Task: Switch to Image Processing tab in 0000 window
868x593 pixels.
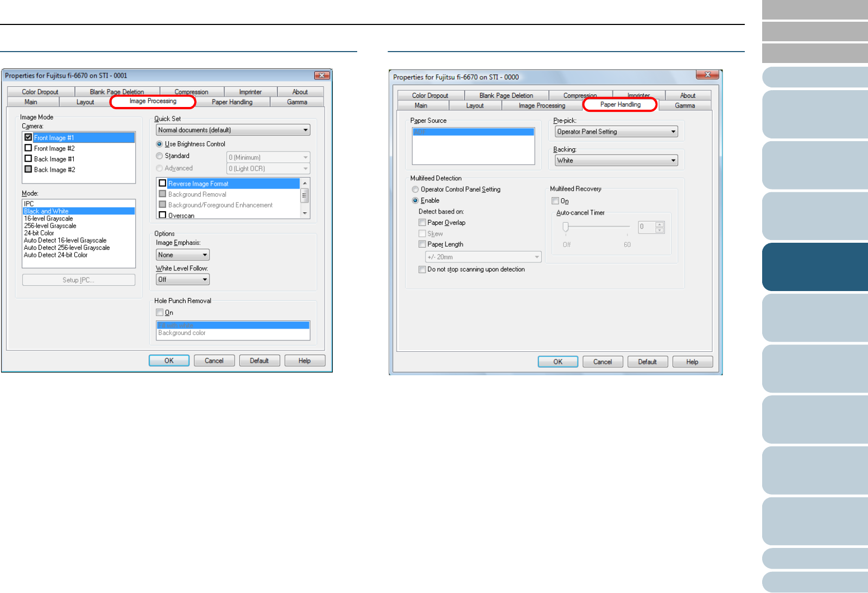Action: [x=542, y=105]
